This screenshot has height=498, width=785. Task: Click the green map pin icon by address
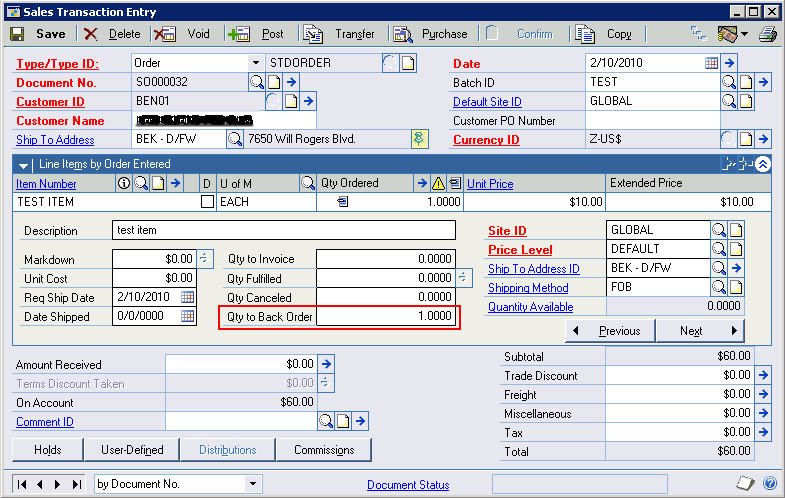[420, 139]
